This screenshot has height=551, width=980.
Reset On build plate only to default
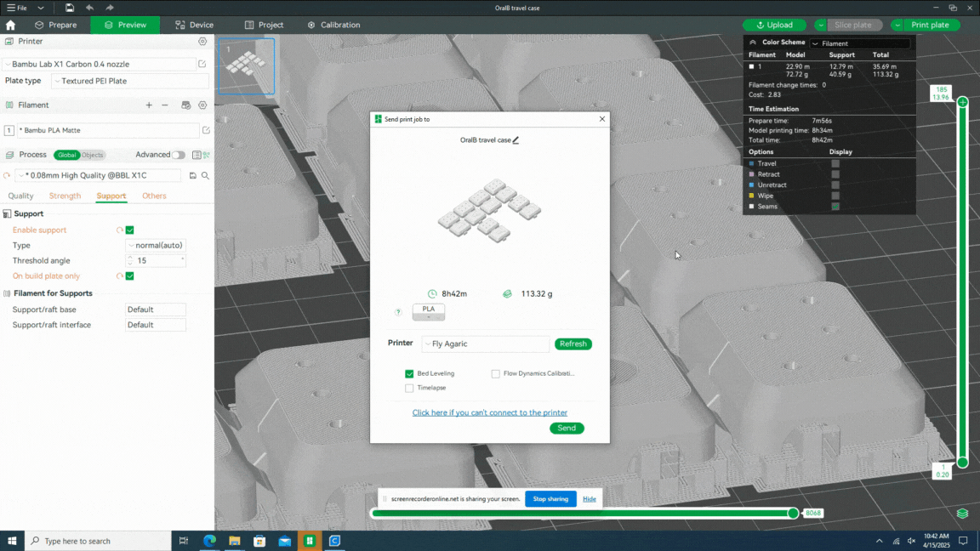pos(119,275)
